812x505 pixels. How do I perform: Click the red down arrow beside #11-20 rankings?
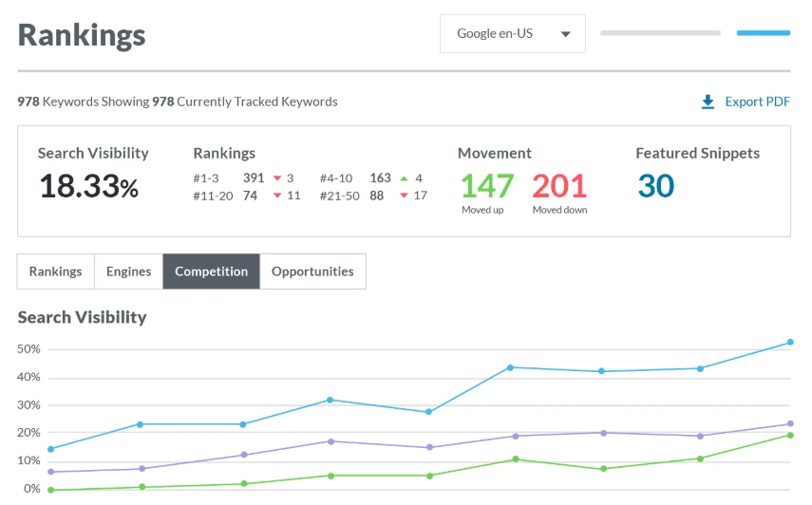(277, 196)
